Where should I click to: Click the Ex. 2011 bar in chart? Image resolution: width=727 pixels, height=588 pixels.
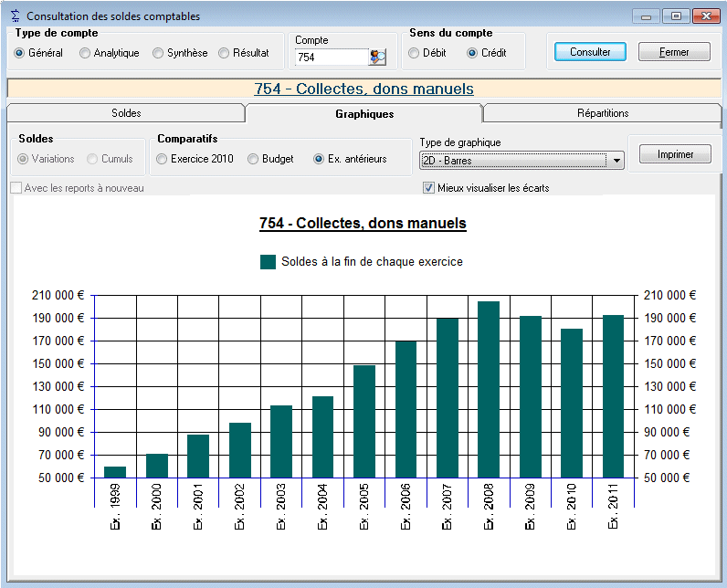tap(613, 396)
